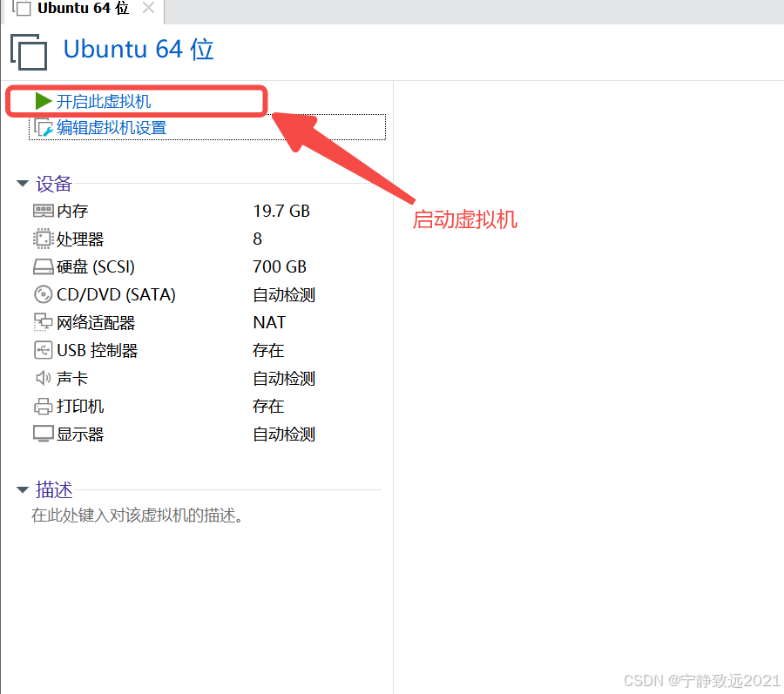Click the disc icon beside CD/DVD (SATA)
This screenshot has height=694, width=784.
(x=43, y=294)
